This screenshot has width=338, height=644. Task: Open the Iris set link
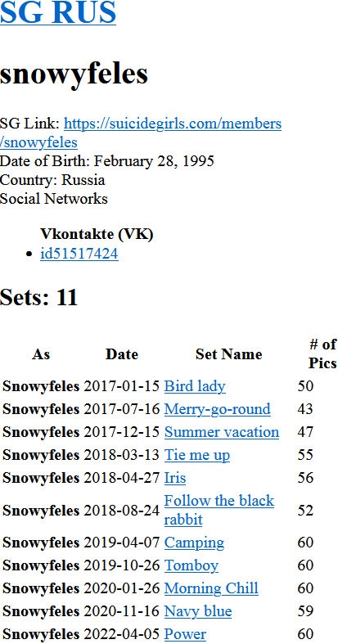[175, 478]
